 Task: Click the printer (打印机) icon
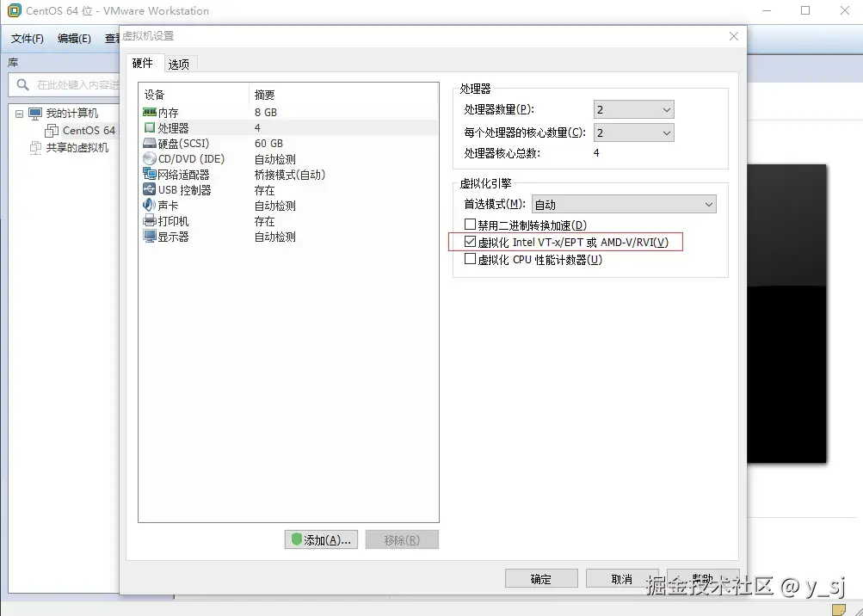point(149,221)
